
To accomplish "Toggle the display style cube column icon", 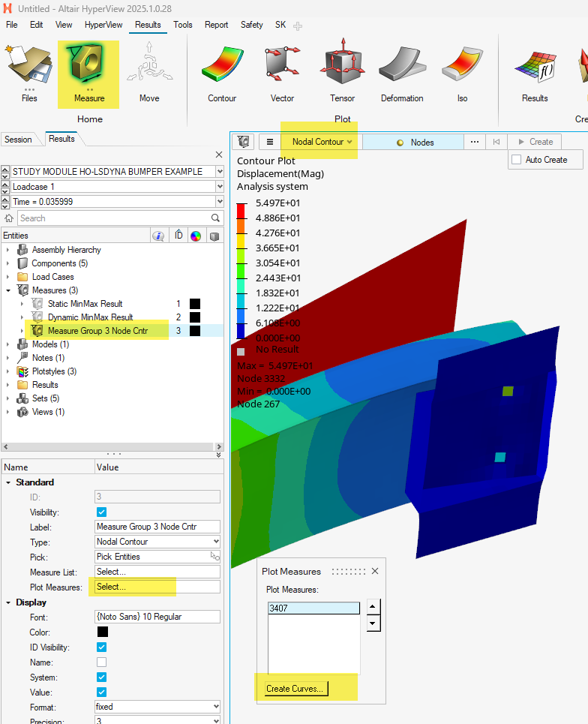I will click(x=214, y=236).
